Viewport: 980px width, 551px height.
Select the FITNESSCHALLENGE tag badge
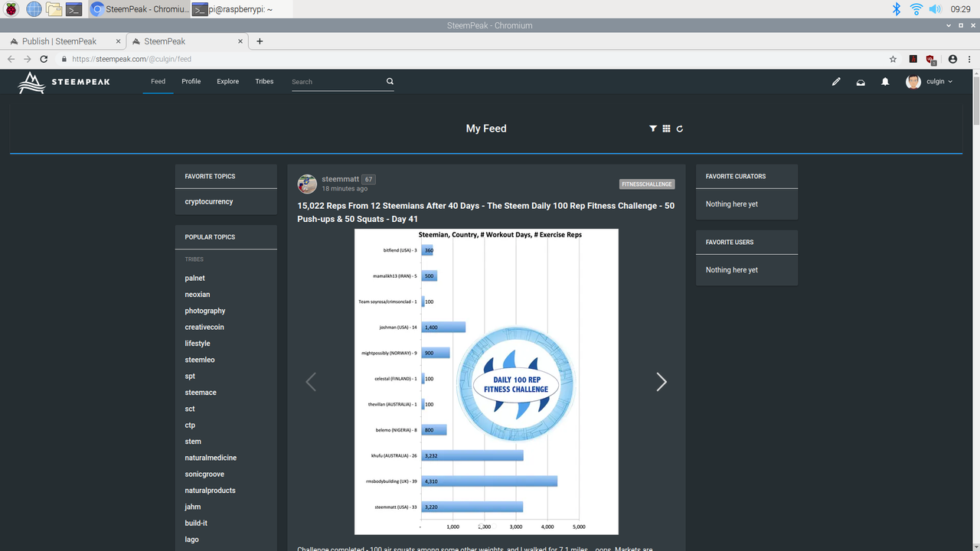pos(647,184)
